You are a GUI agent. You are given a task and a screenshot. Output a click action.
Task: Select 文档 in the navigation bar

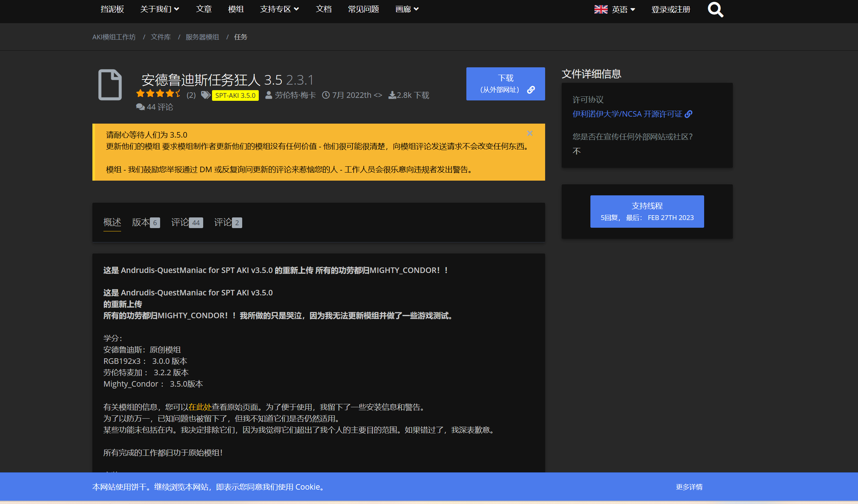324,9
